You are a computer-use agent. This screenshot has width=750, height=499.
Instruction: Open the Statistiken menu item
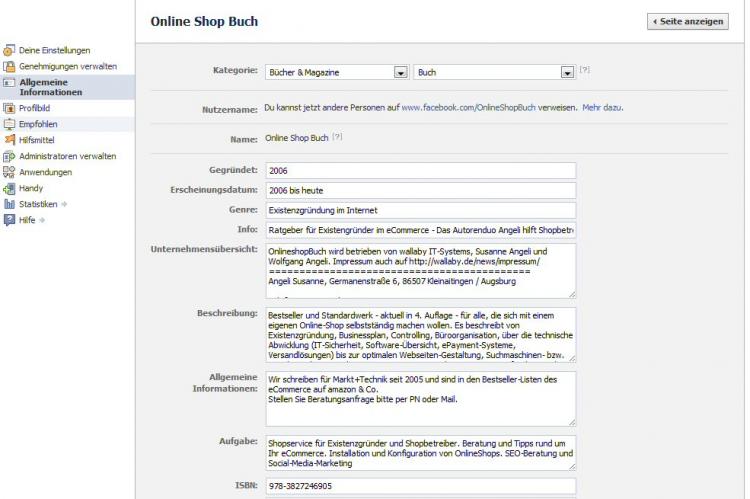(x=39, y=204)
